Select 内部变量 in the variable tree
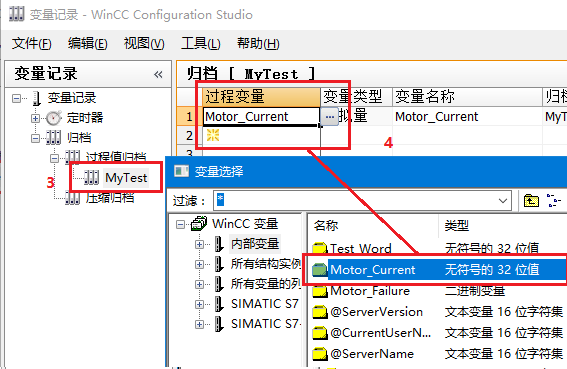 pyautogui.click(x=255, y=243)
